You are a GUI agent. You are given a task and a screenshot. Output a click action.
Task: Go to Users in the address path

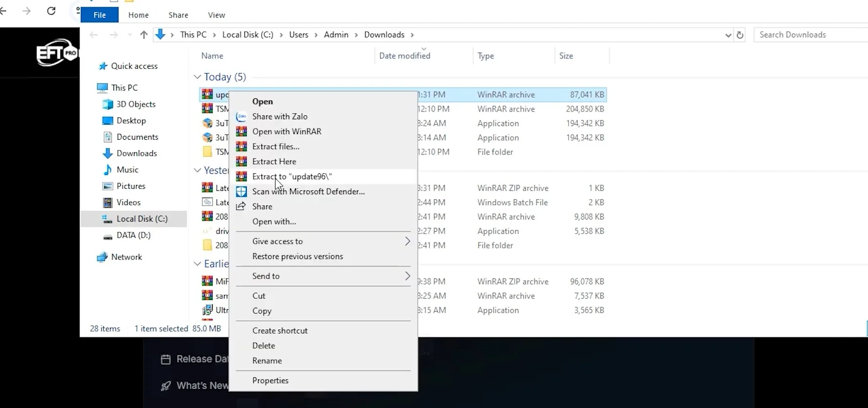pos(298,35)
